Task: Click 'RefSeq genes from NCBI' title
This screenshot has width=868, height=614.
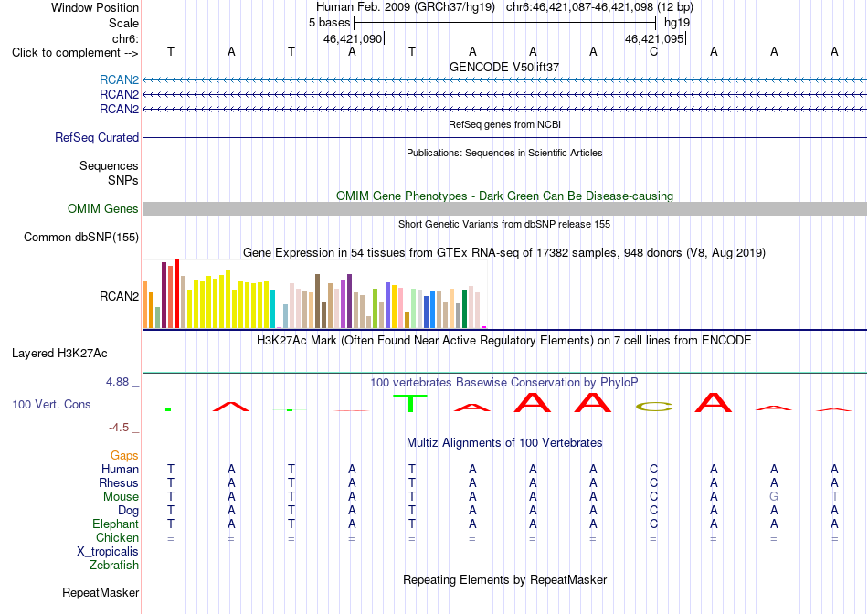Action: (504, 124)
